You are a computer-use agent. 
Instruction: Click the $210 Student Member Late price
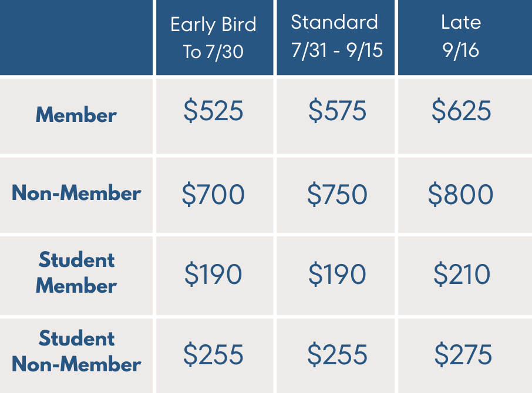click(462, 275)
